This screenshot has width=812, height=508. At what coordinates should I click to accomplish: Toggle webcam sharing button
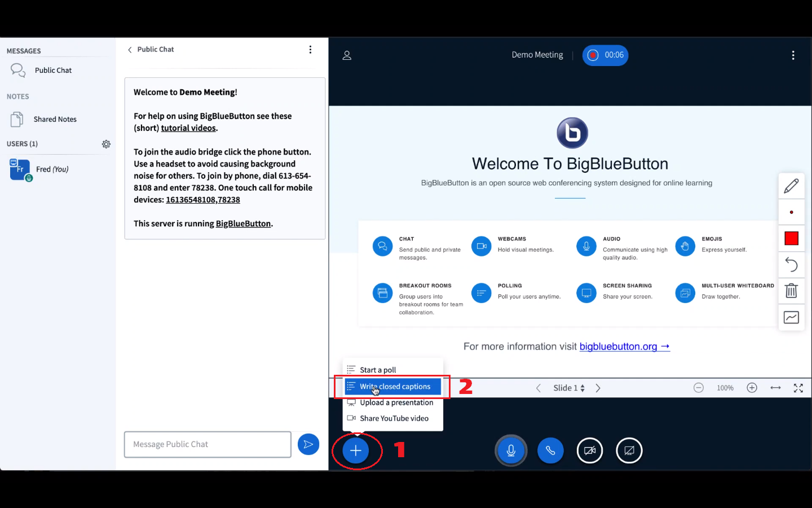click(590, 450)
